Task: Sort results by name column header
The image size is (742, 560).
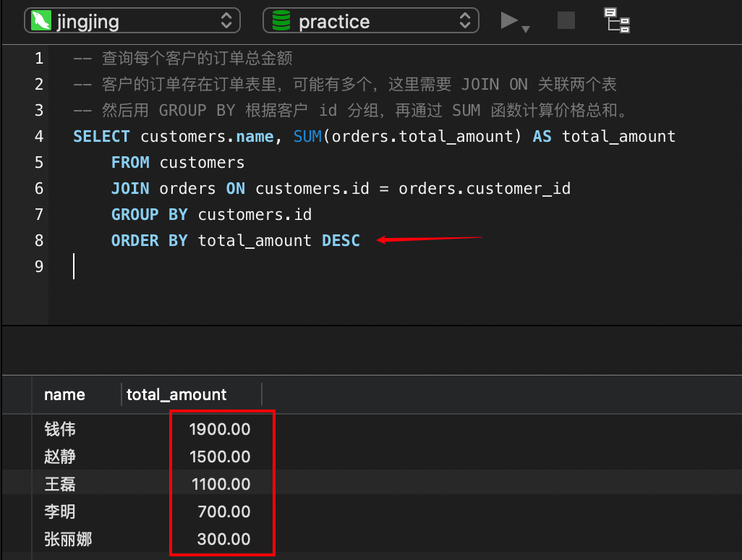Action: [x=64, y=394]
